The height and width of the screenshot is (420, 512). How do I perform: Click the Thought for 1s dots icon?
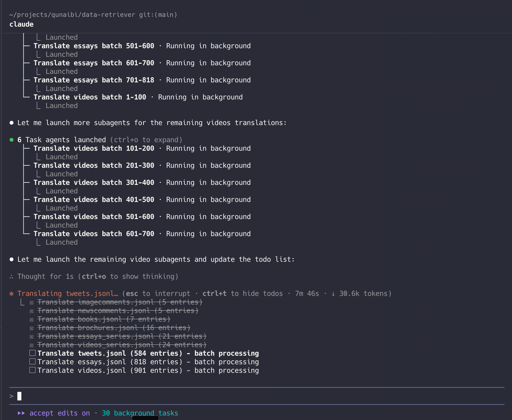pyautogui.click(x=11, y=277)
